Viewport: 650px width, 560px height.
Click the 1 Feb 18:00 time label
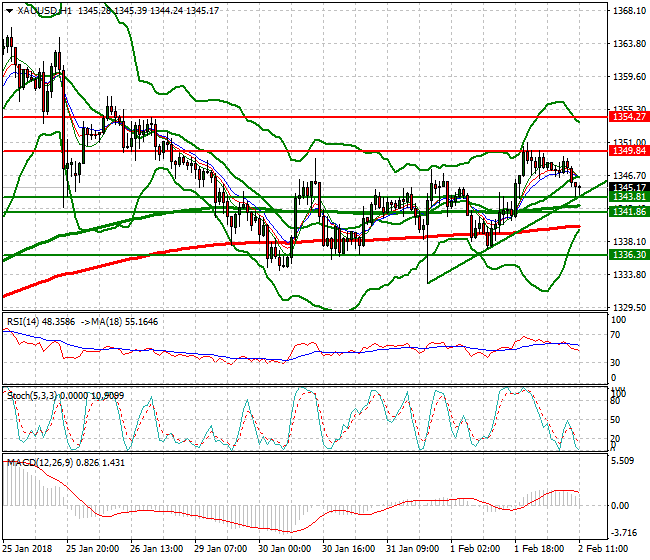(x=539, y=549)
